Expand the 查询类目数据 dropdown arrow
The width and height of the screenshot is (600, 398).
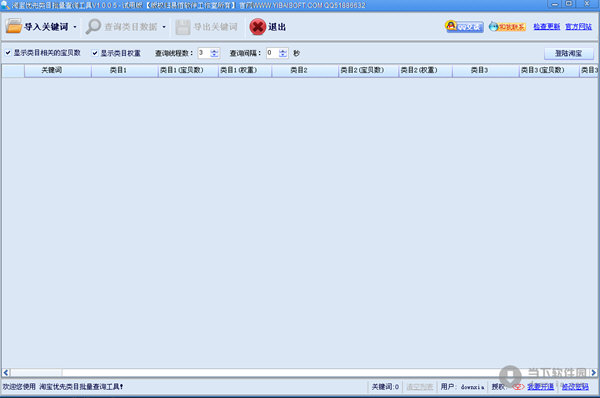(x=164, y=27)
